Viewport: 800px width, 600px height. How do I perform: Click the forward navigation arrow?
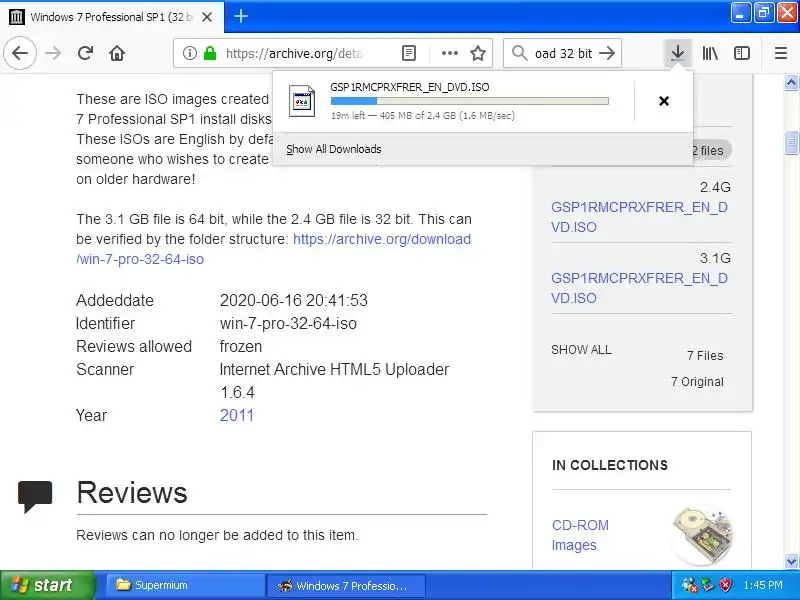53,53
